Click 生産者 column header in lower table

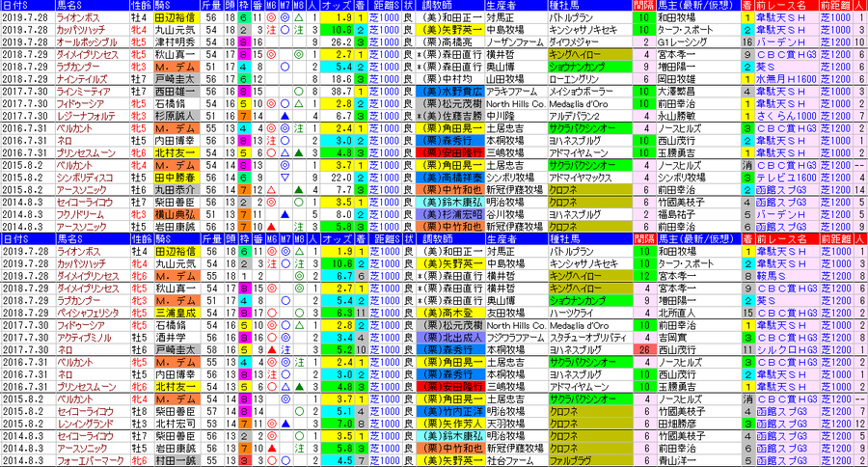[x=501, y=238]
